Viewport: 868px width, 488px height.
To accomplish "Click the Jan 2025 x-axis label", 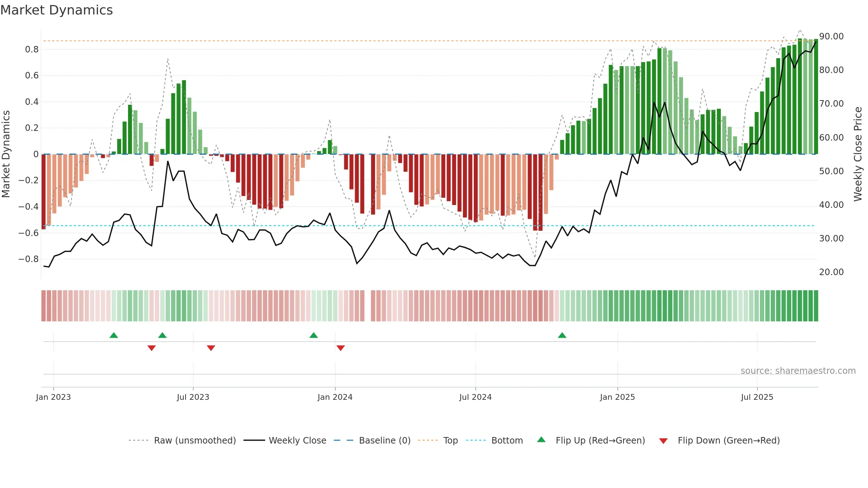I will pyautogui.click(x=617, y=397).
